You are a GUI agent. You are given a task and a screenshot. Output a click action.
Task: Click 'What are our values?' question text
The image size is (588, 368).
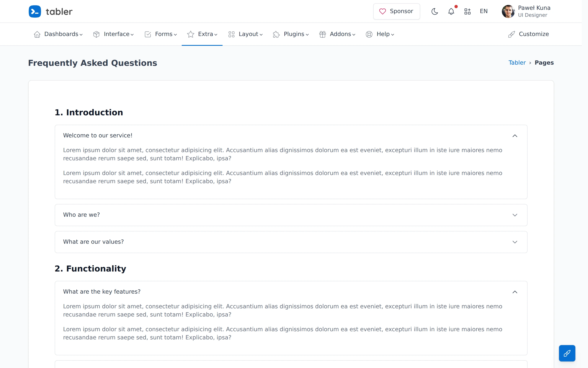pos(93,242)
